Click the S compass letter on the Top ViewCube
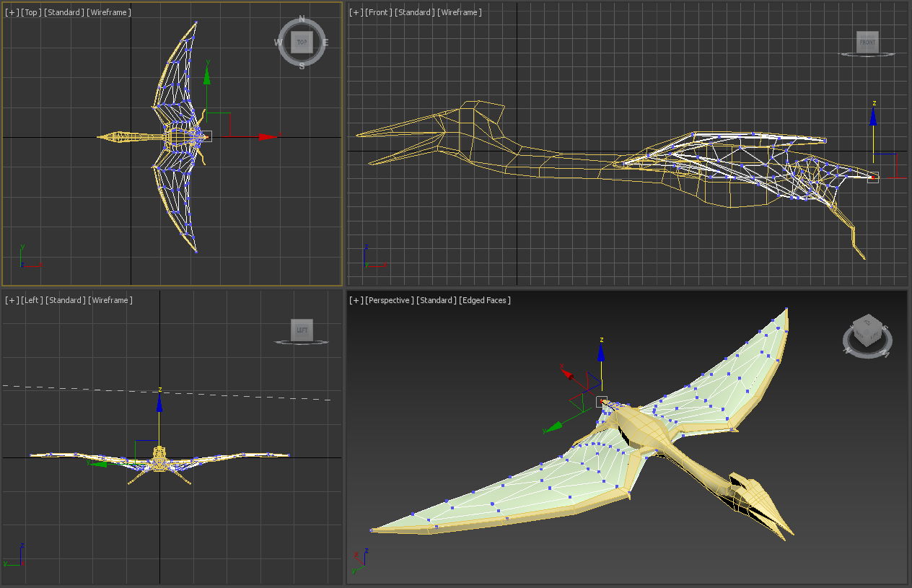Screen dimensions: 912x588 tap(301, 66)
